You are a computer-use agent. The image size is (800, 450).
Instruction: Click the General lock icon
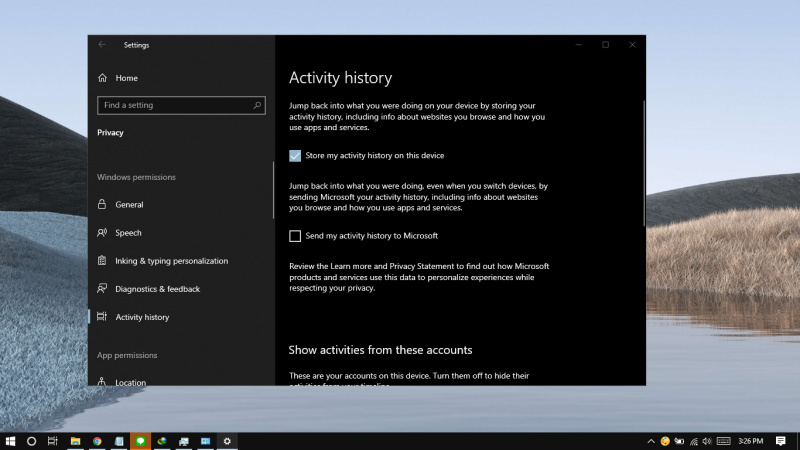click(x=102, y=205)
